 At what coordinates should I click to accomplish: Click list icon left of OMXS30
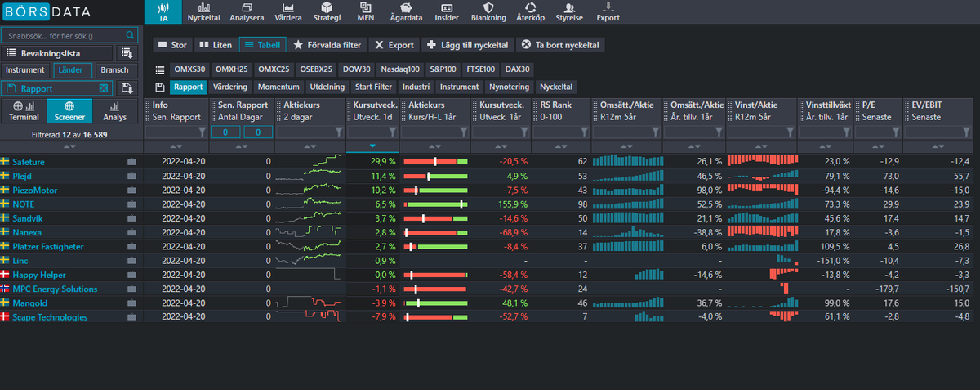click(159, 69)
